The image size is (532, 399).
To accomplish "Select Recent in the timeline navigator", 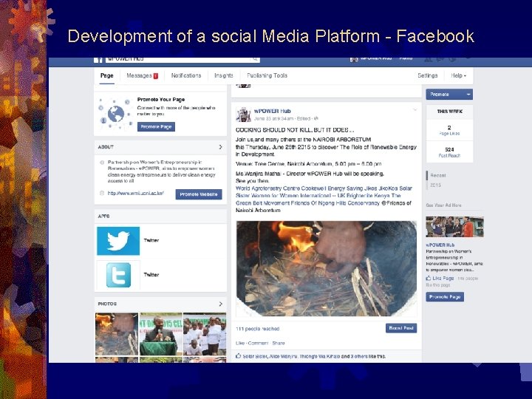I will click(438, 175).
